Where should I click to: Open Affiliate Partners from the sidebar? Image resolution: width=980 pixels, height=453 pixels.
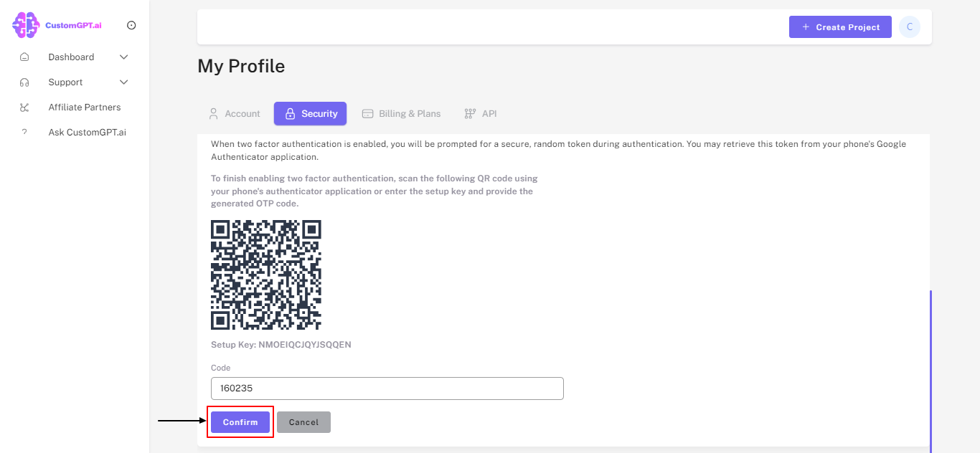[85, 108]
